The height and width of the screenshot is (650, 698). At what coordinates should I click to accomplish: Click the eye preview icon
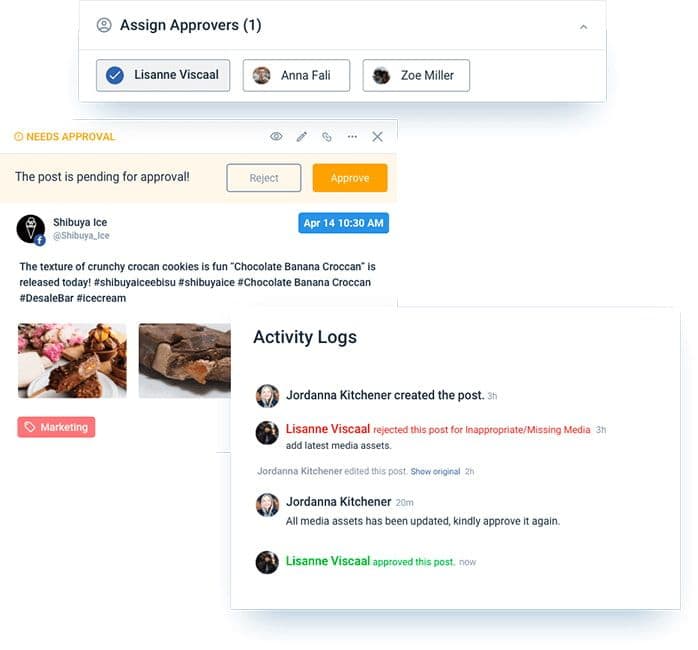click(x=276, y=137)
